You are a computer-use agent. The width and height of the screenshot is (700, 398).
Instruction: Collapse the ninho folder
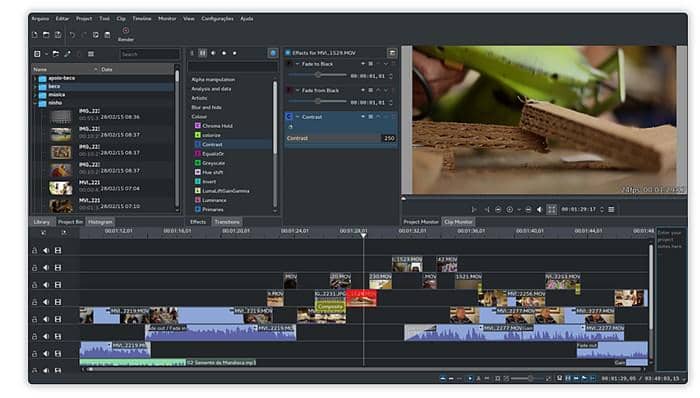coord(35,103)
